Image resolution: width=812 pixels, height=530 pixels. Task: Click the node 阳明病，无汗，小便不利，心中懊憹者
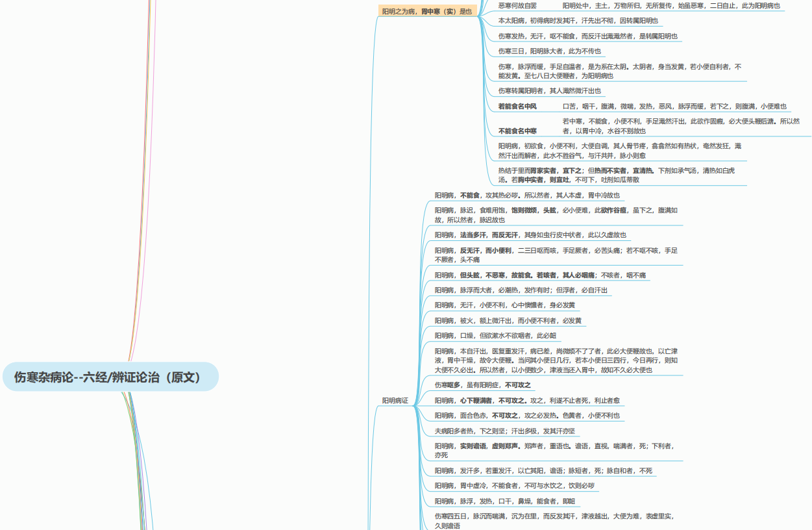[x=504, y=305]
